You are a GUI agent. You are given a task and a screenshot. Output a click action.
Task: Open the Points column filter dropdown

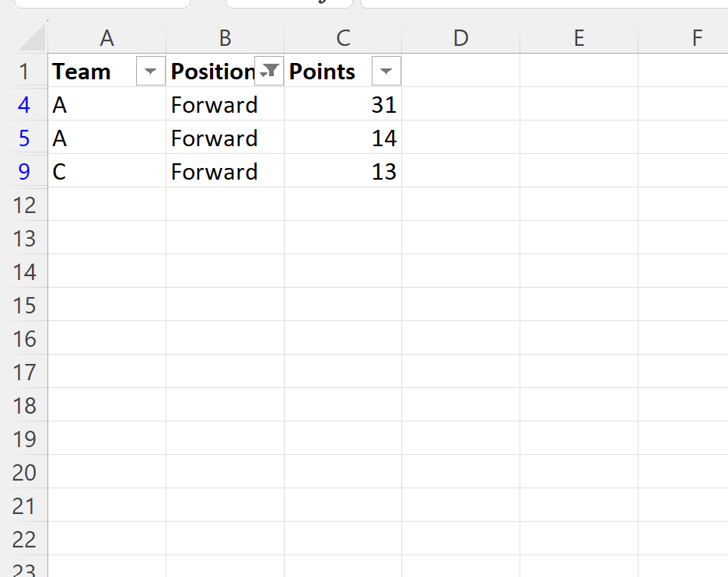(387, 71)
